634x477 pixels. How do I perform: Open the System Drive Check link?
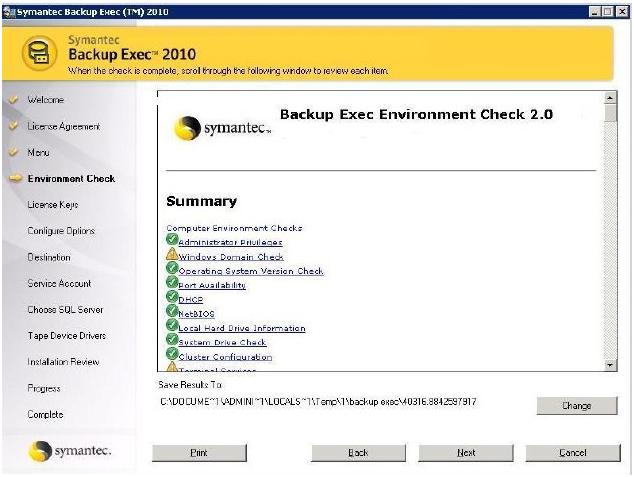(x=222, y=343)
